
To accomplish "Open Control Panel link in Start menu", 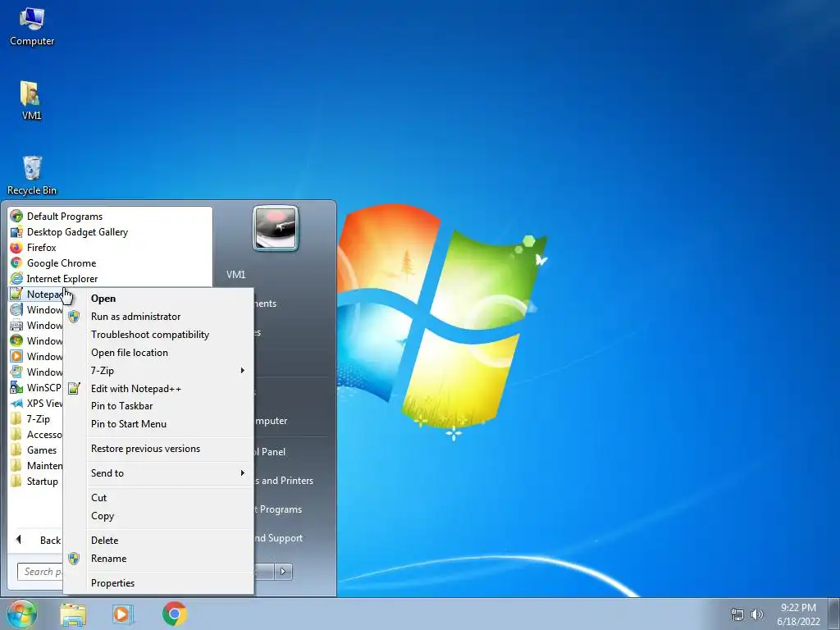I will pyautogui.click(x=269, y=452).
